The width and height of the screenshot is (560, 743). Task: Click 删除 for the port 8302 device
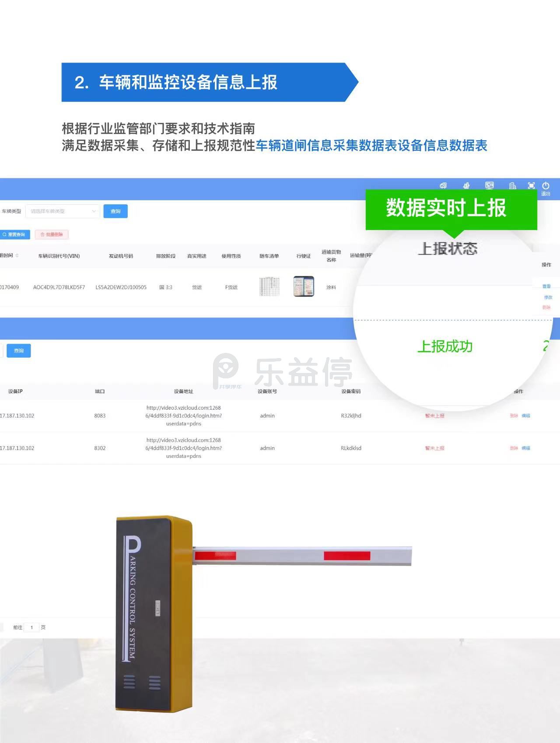pos(514,448)
